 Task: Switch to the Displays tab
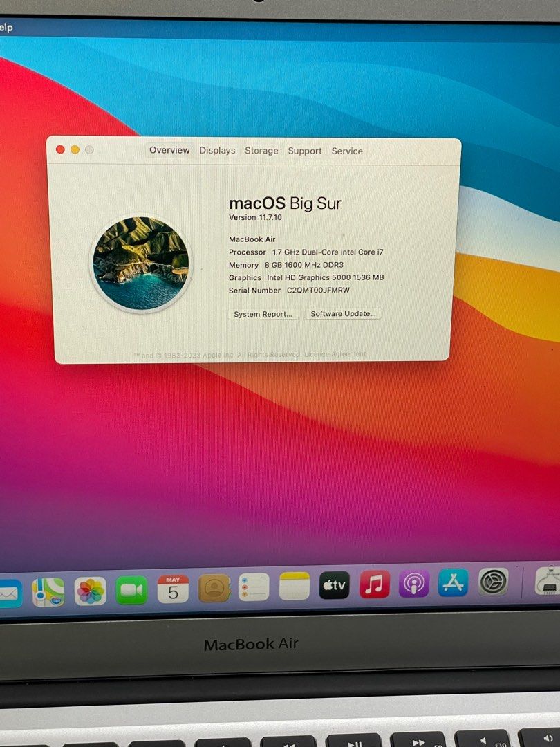(x=217, y=151)
